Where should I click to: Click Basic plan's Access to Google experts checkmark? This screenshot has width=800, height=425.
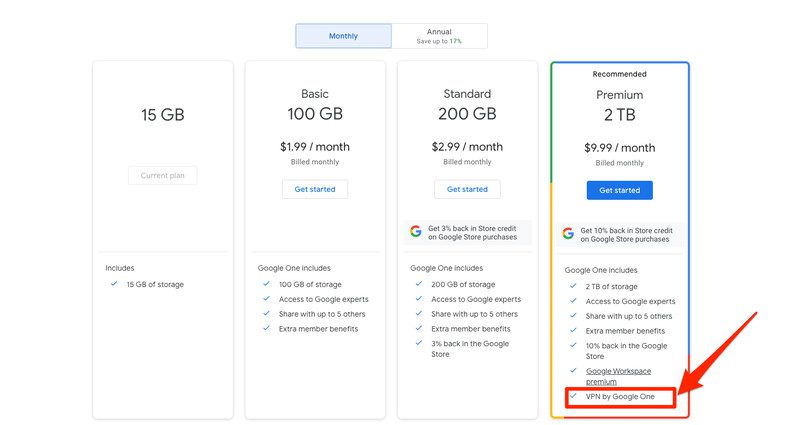click(266, 298)
